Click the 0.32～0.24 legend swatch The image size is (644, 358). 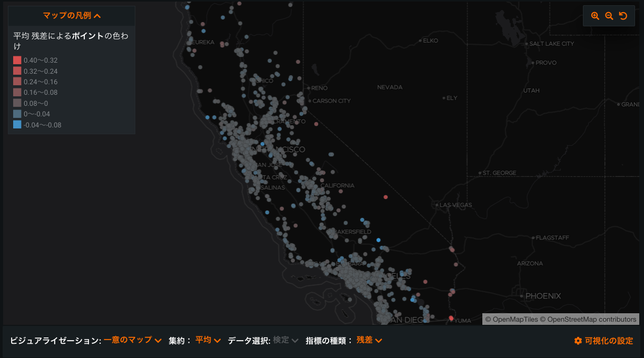click(x=17, y=71)
